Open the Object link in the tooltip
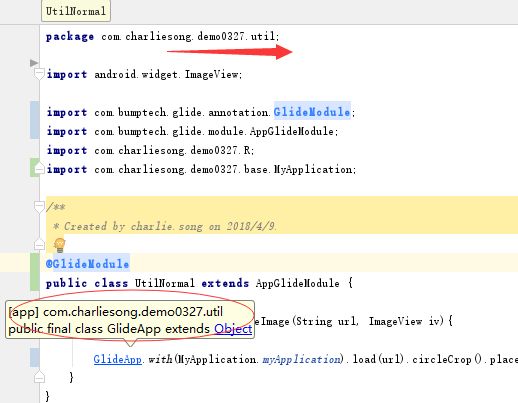The image size is (518, 403). pos(233,329)
